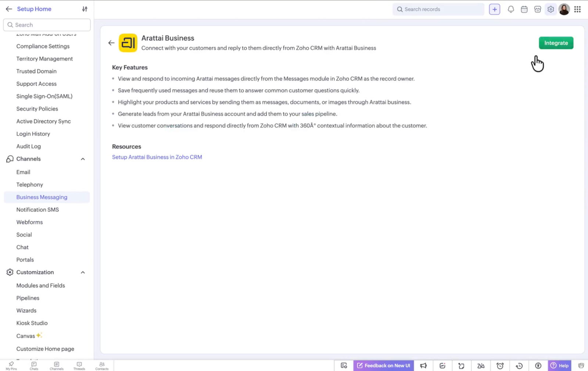Open Contacts in bottom bar

102,365
